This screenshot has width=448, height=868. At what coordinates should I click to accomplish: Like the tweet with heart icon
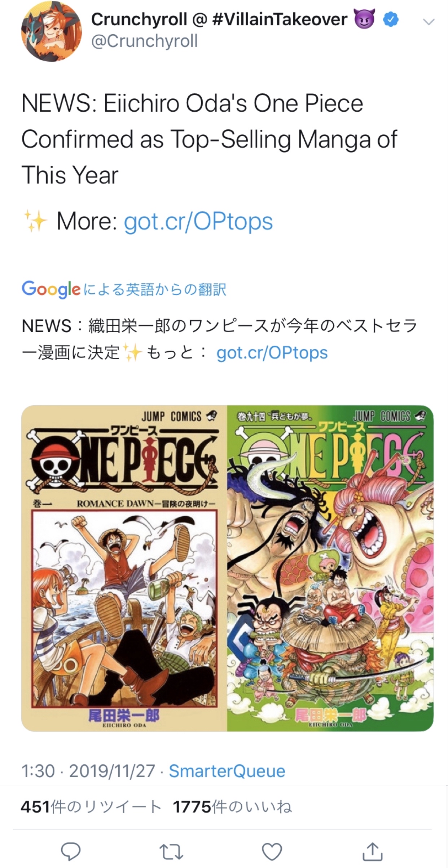tap(272, 852)
